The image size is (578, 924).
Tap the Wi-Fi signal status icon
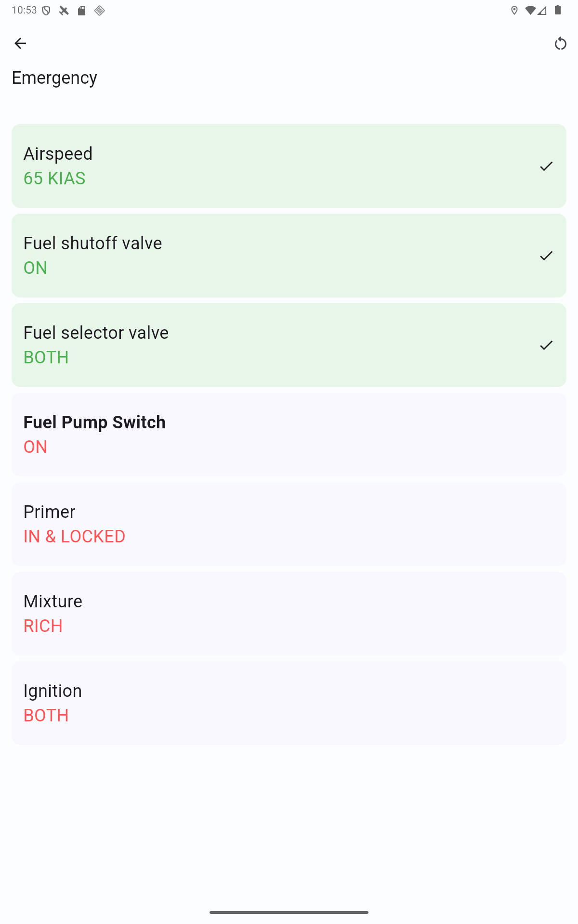coord(530,11)
